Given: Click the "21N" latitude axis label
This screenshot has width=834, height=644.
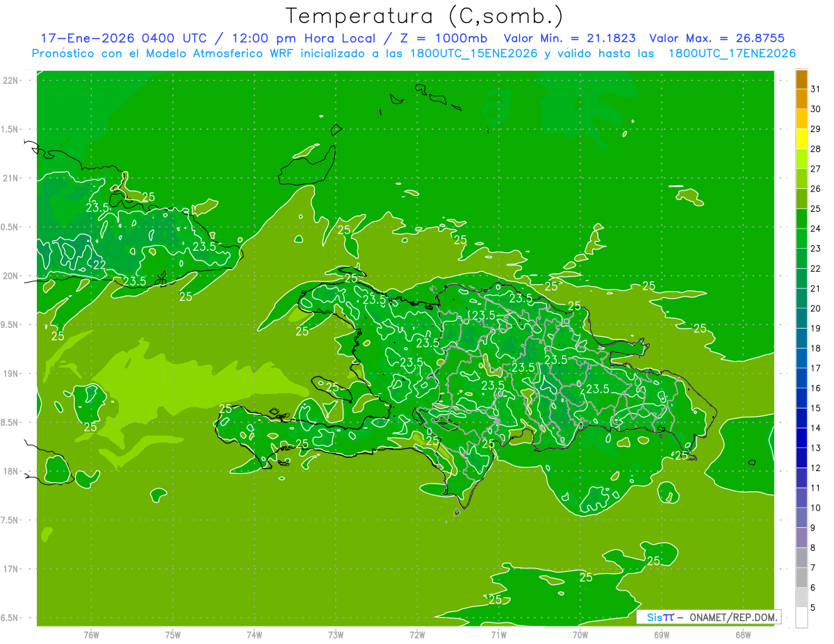Looking at the screenshot, I should pyautogui.click(x=10, y=179).
